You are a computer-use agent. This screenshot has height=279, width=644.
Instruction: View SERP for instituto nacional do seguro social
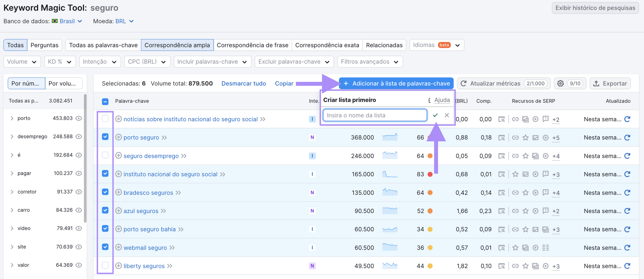[501, 174]
